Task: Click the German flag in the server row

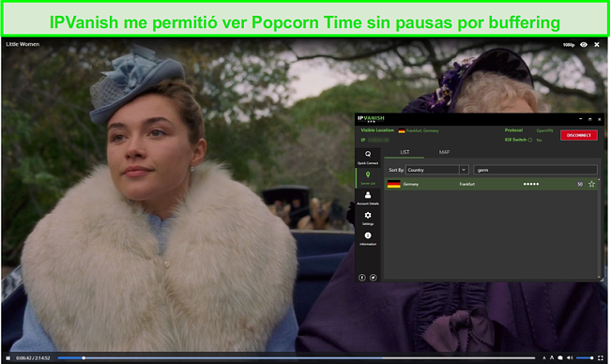Action: 394,184
